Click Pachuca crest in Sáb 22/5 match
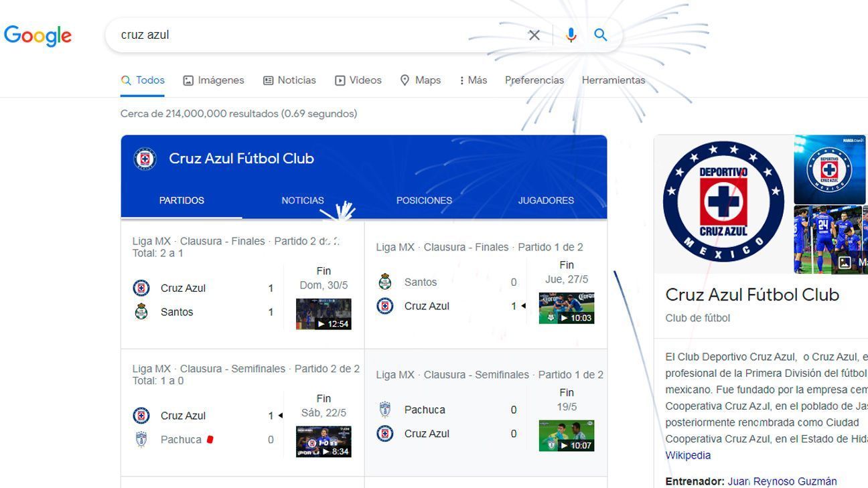The height and width of the screenshot is (488, 868). point(141,440)
